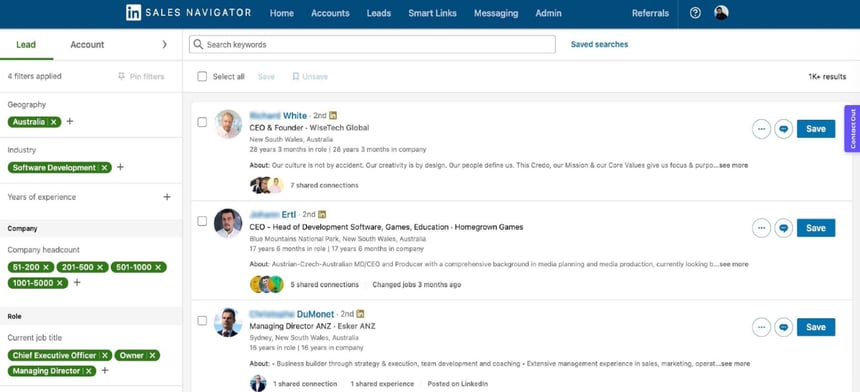Remove the Managing Director title filter
This screenshot has width=860, height=392.
[88, 371]
